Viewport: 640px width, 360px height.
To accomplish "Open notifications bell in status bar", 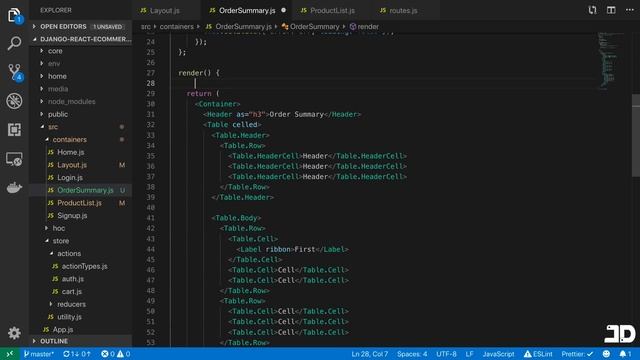I will click(625, 354).
